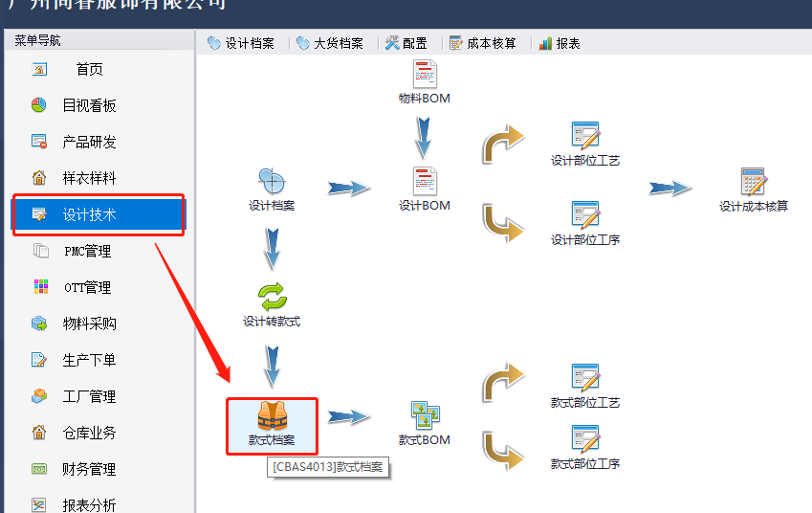Open the 设计部位工艺 icon
The image size is (812, 513).
[585, 136]
